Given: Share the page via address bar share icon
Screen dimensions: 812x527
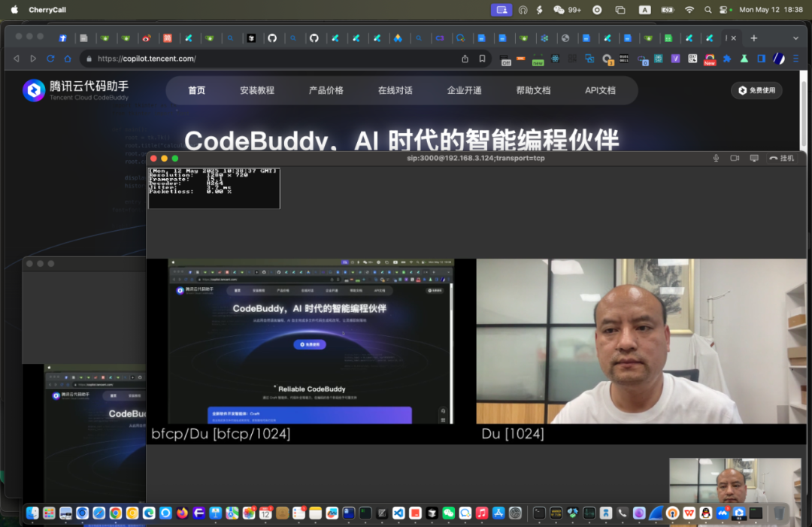Looking at the screenshot, I should point(465,59).
